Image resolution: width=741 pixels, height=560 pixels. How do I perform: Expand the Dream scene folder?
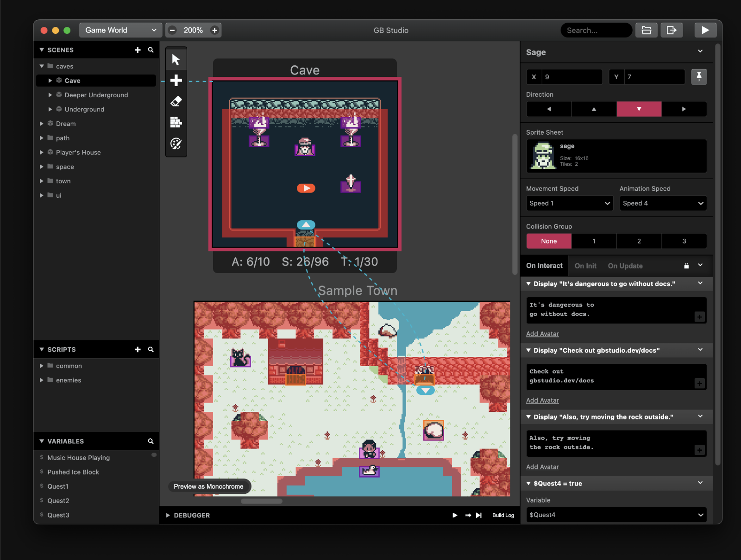[x=41, y=124]
